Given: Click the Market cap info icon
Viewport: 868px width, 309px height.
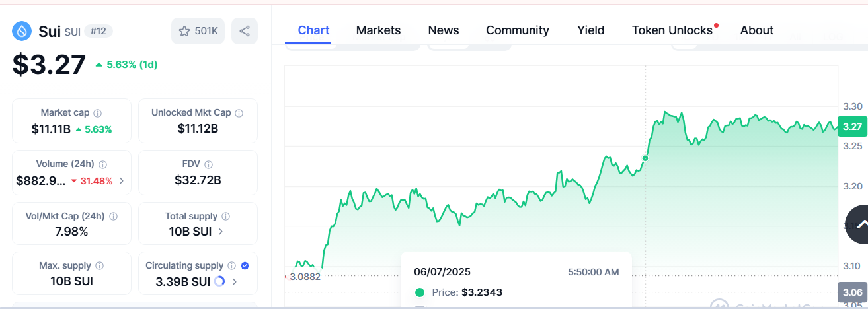Looking at the screenshot, I should coord(98,113).
